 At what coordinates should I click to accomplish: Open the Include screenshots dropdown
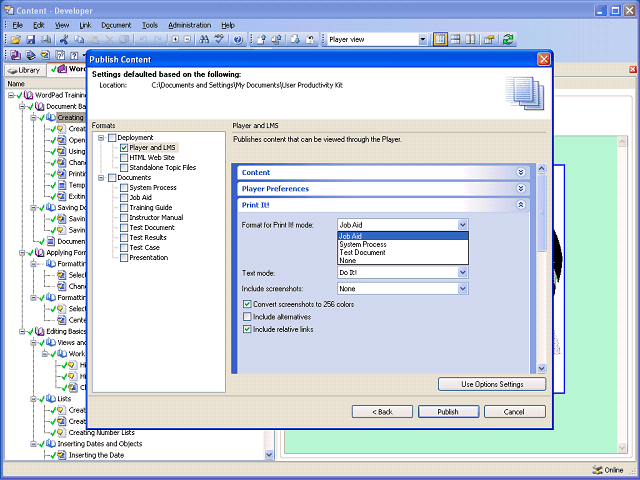(x=462, y=289)
